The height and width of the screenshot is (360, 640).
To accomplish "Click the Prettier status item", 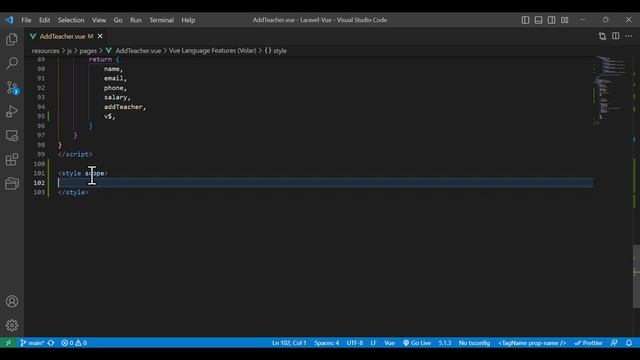I will (588, 343).
